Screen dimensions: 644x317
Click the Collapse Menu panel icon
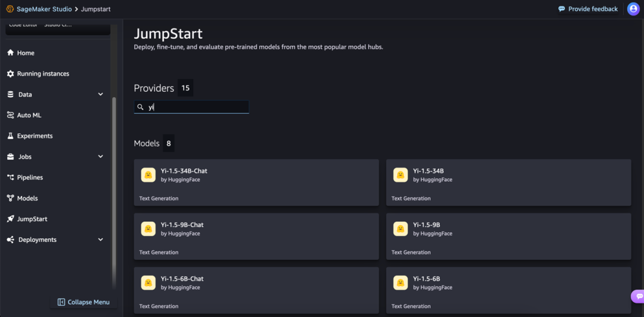(x=61, y=302)
